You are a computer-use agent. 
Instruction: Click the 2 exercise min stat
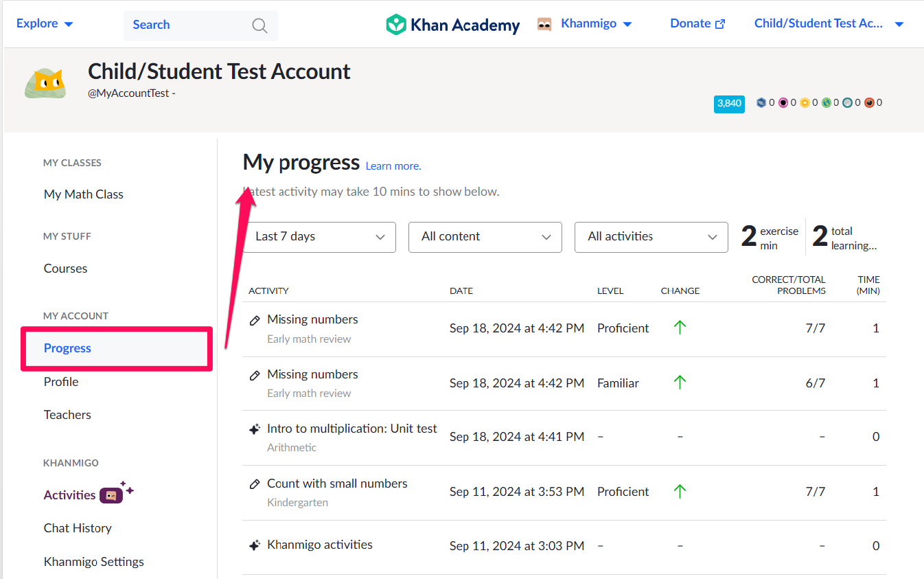coord(770,238)
